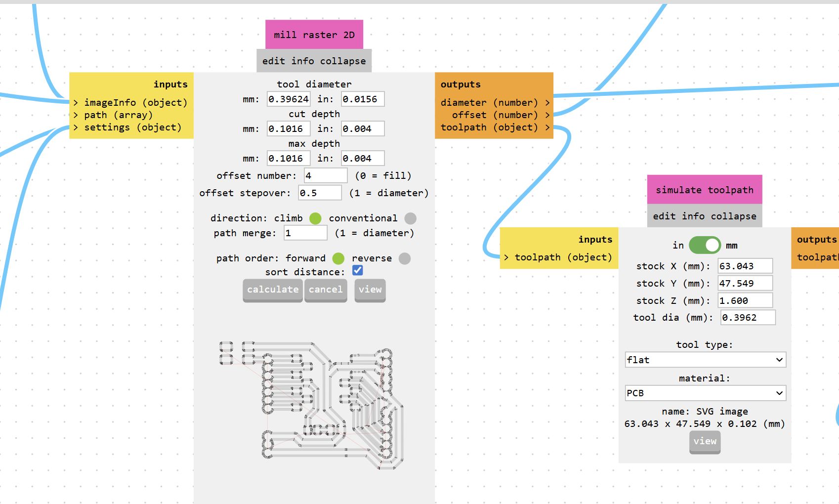Click edit in mill raster 2D module
The width and height of the screenshot is (839, 504).
[274, 61]
